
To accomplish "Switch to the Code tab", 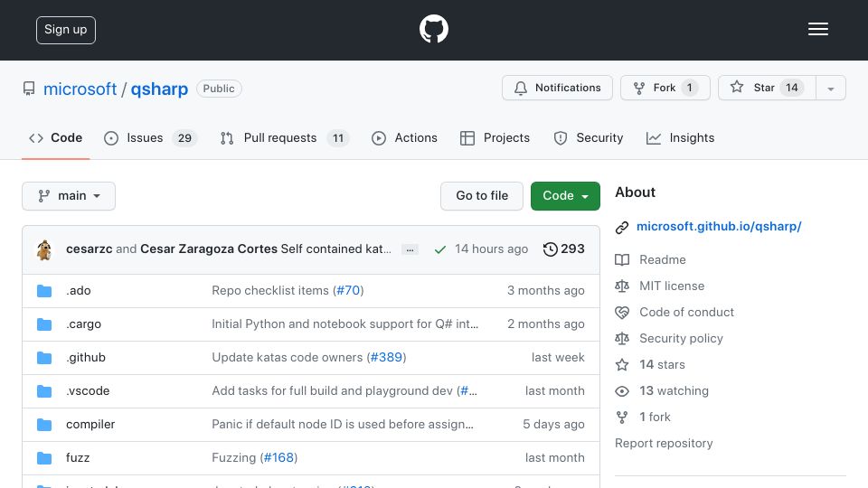I will point(55,137).
